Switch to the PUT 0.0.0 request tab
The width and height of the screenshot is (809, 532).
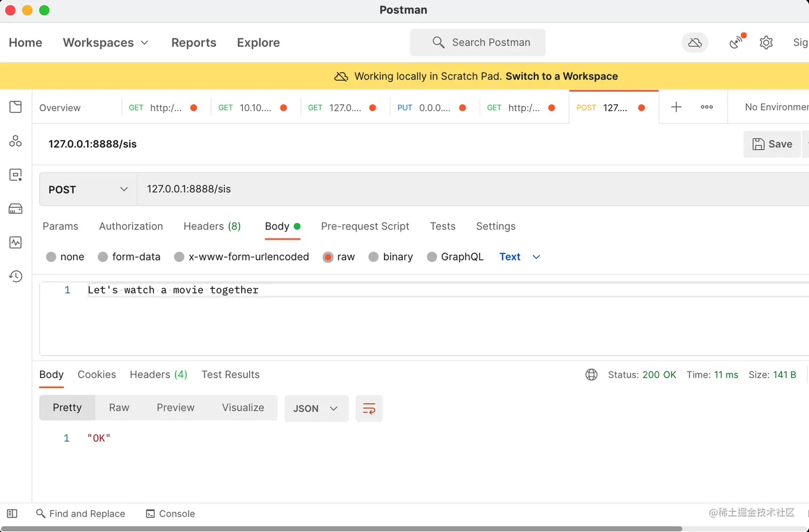pyautogui.click(x=434, y=107)
